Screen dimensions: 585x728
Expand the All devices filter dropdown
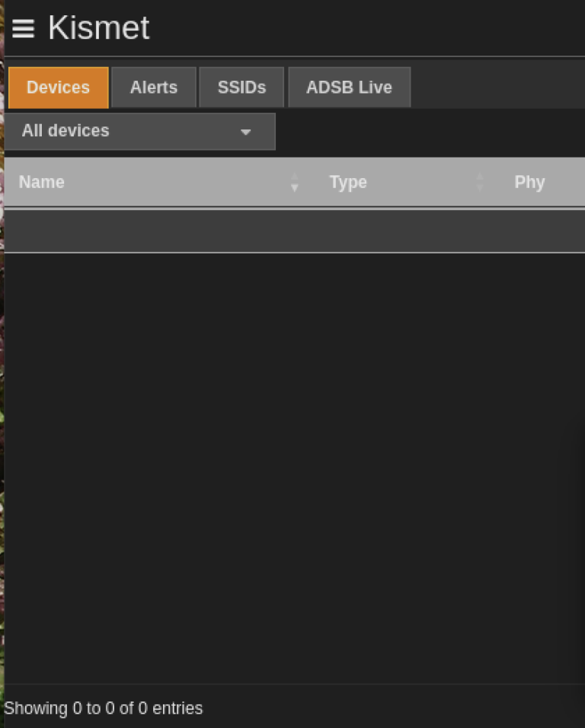pyautogui.click(x=139, y=131)
